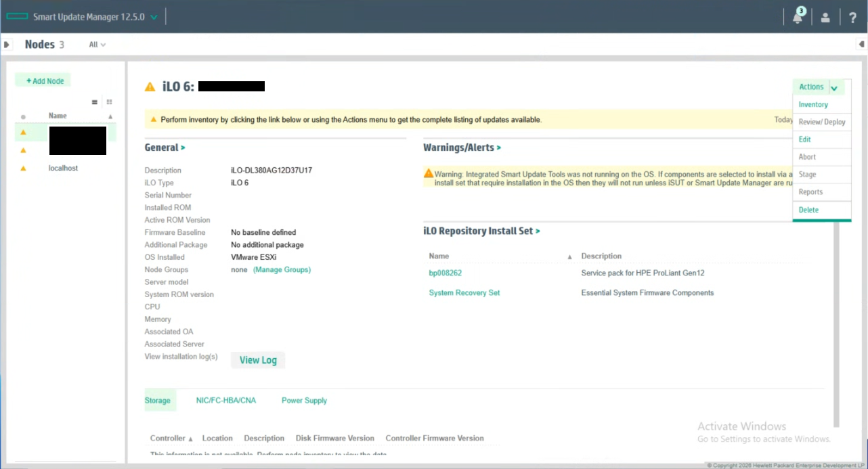
Task: Click warning icon next to localhost
Action: [x=23, y=168]
